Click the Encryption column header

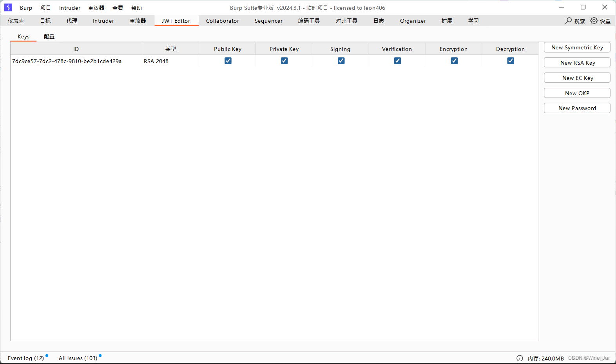pyautogui.click(x=454, y=49)
